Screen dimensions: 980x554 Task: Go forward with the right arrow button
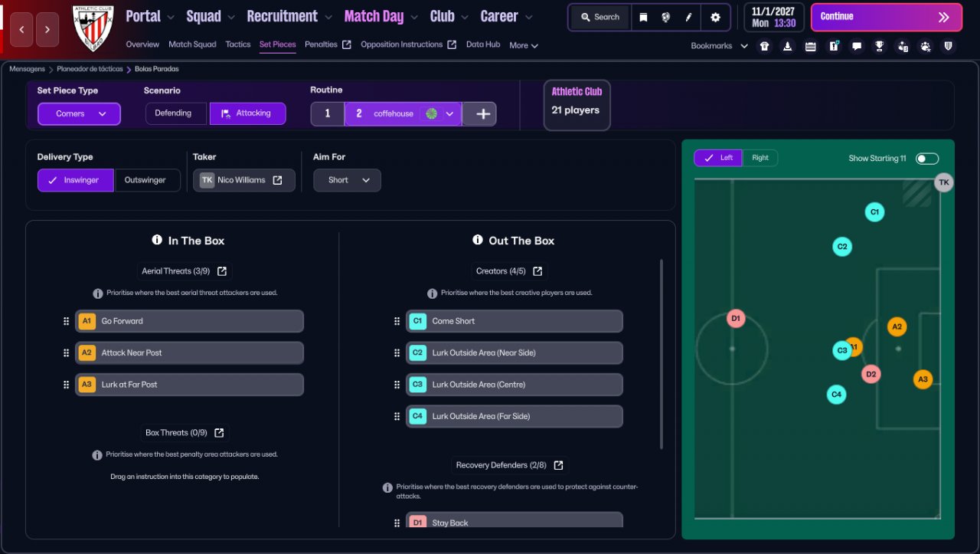pos(47,29)
